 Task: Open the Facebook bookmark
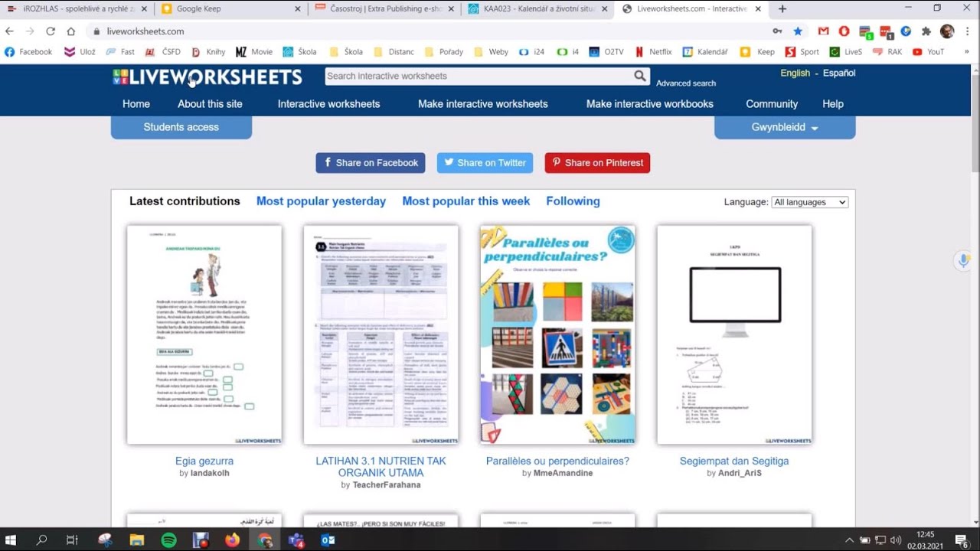28,52
